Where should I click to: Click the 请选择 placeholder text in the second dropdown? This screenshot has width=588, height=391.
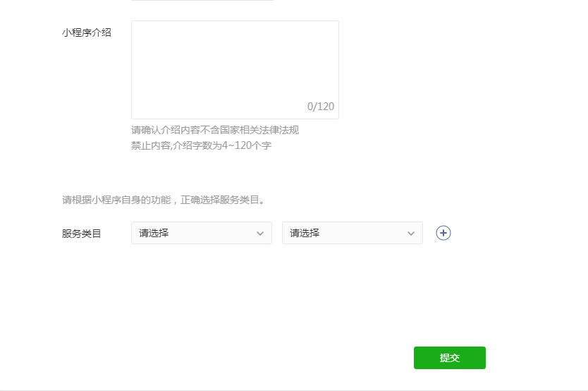pos(305,233)
